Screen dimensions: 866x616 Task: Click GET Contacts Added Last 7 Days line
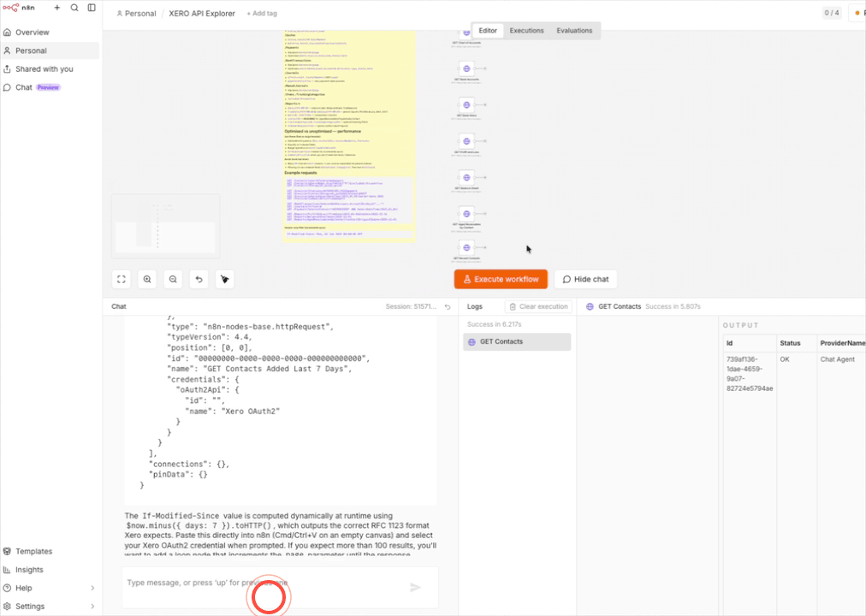259,369
